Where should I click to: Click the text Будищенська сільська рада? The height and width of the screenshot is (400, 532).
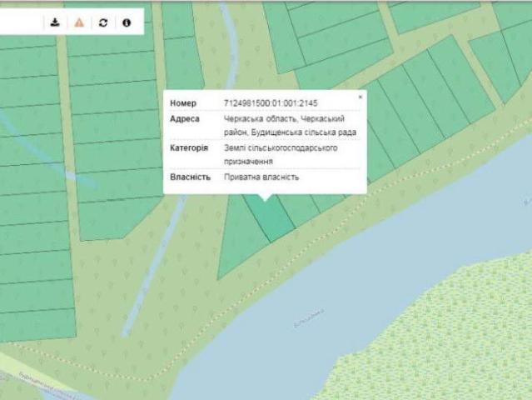[304, 132]
